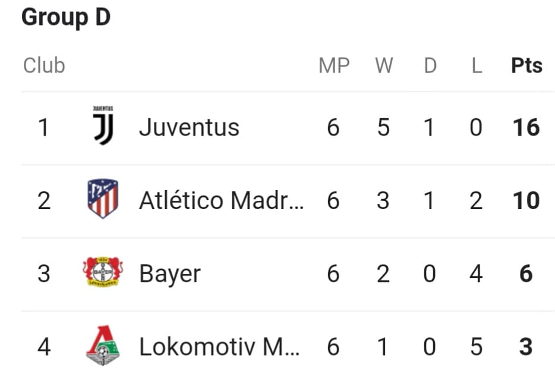This screenshot has height=392, width=555.
Task: Open the Juventus team name
Action: [189, 127]
